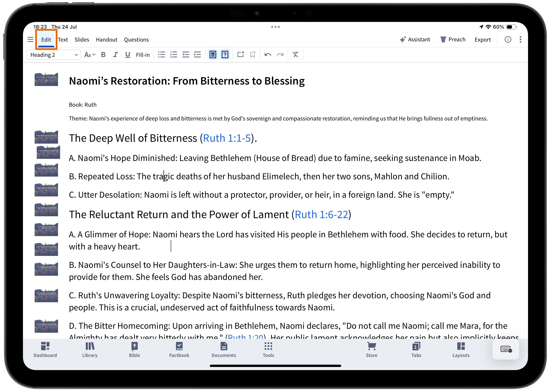Toggle underline formatting
The image size is (551, 392).
[128, 55]
